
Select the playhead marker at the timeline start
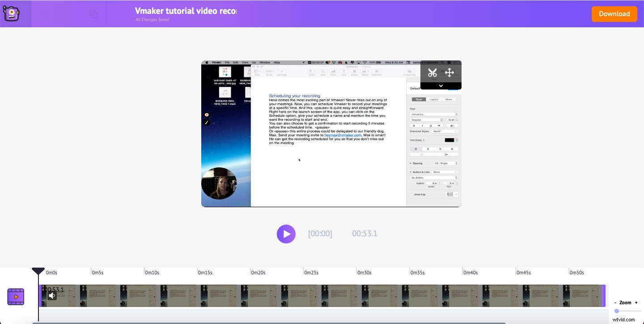click(x=38, y=271)
